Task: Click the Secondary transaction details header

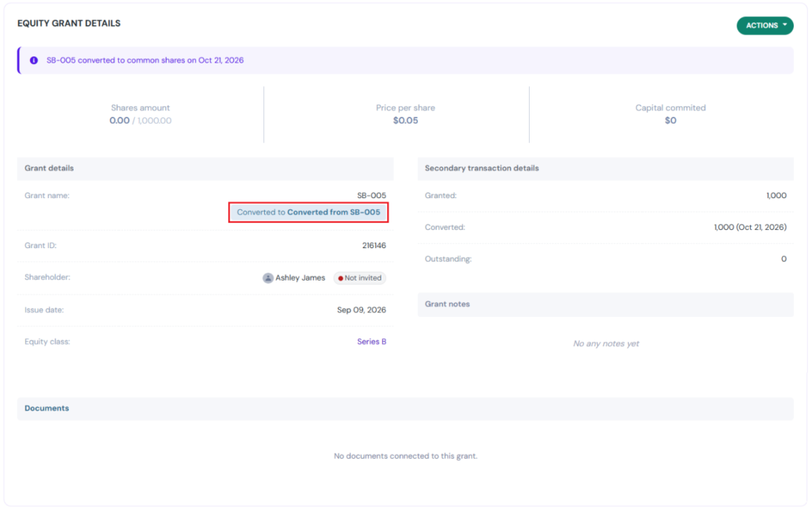Action: 605,169
